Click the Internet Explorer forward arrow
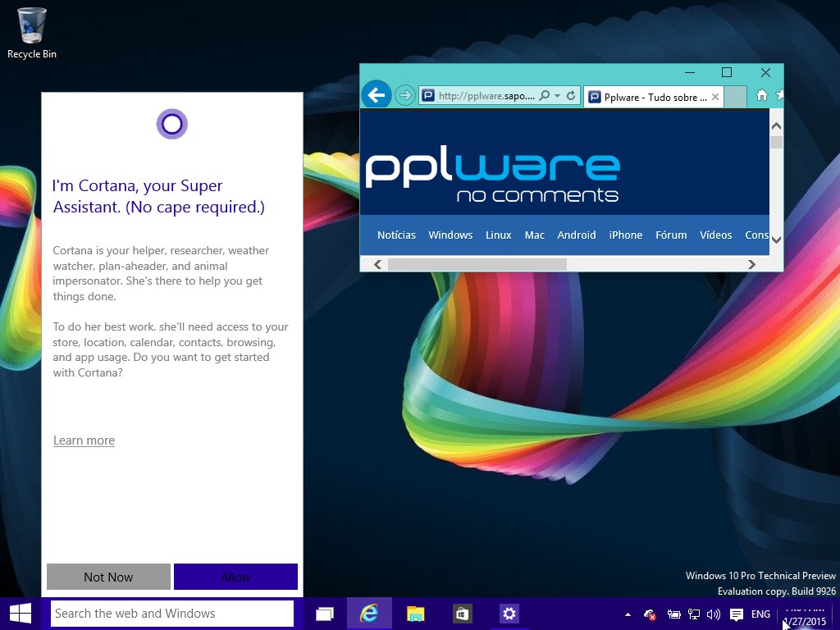This screenshot has width=840, height=630. click(405, 96)
